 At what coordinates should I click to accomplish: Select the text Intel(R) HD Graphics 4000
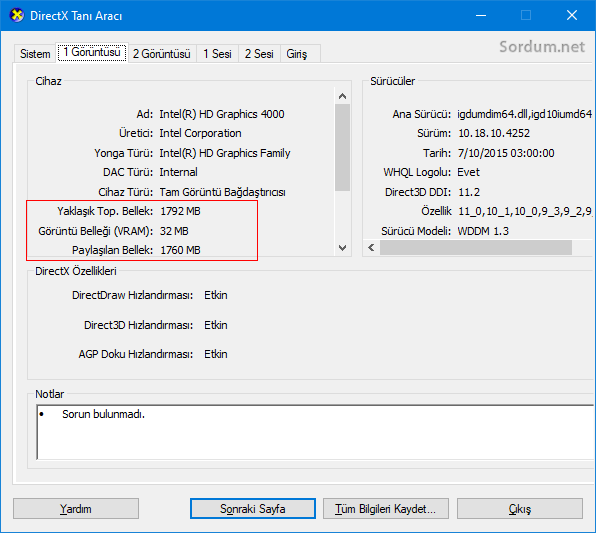[x=222, y=114]
